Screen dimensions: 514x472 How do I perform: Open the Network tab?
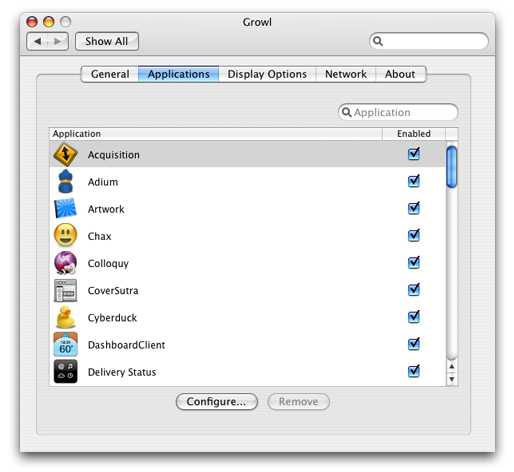pyautogui.click(x=346, y=74)
